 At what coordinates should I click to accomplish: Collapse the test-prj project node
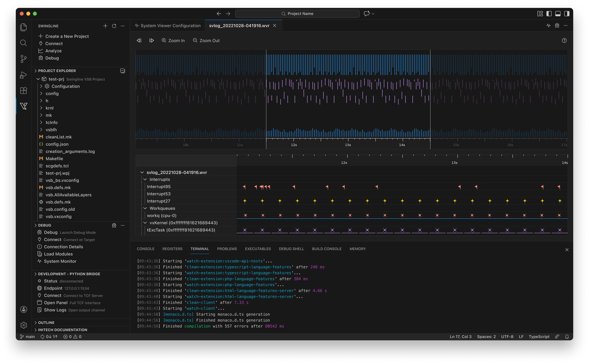(38, 79)
